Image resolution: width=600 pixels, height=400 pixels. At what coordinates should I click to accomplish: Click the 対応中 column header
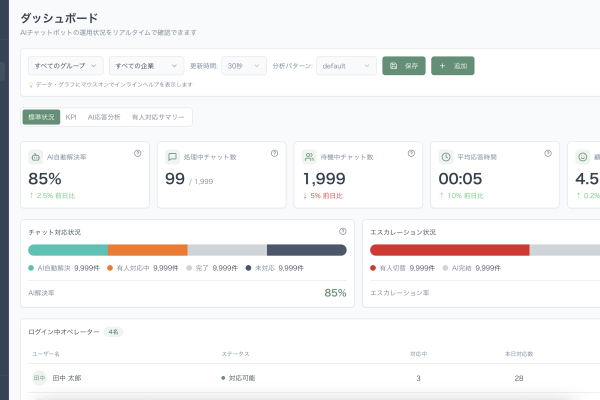[x=419, y=354]
